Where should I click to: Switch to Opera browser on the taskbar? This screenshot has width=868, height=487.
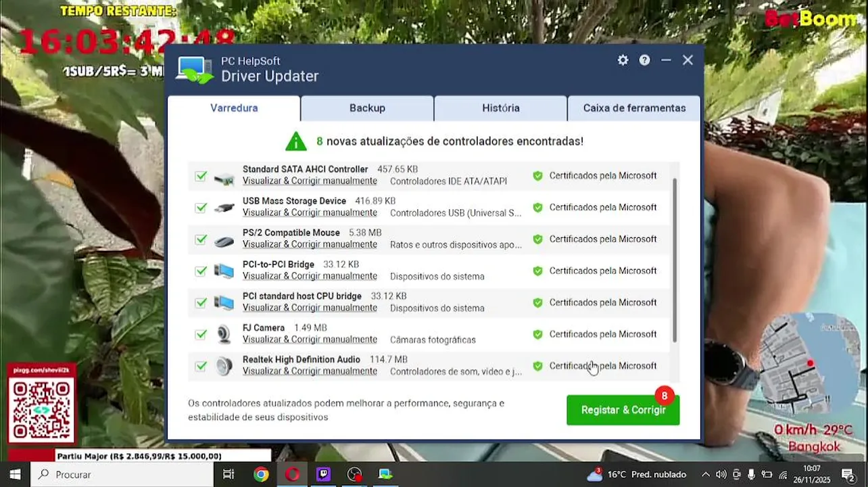pyautogui.click(x=292, y=474)
